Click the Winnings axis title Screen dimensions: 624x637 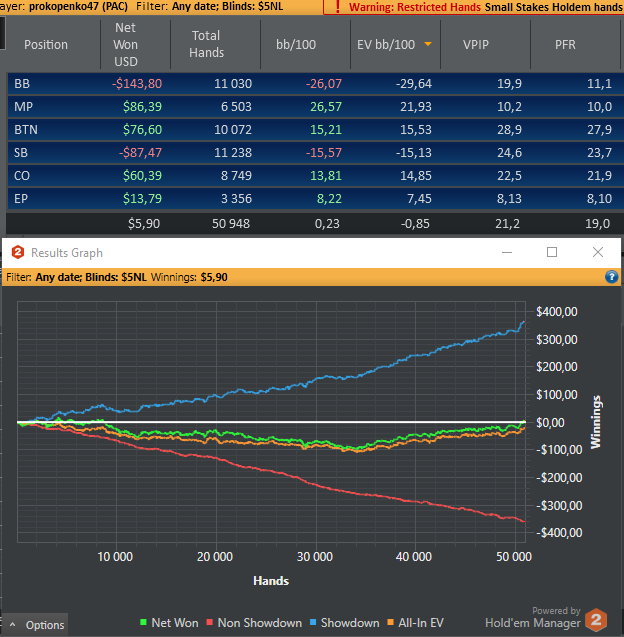pos(596,422)
